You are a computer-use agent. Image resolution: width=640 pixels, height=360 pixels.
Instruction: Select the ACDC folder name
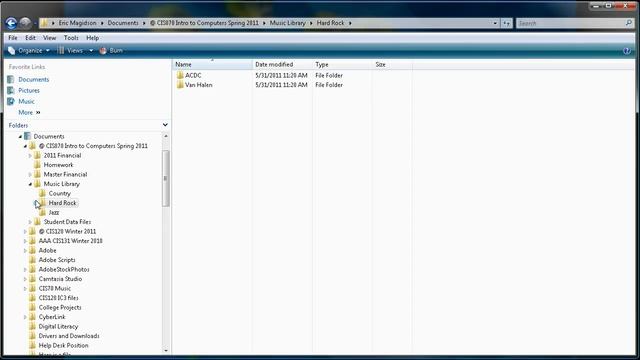point(193,76)
